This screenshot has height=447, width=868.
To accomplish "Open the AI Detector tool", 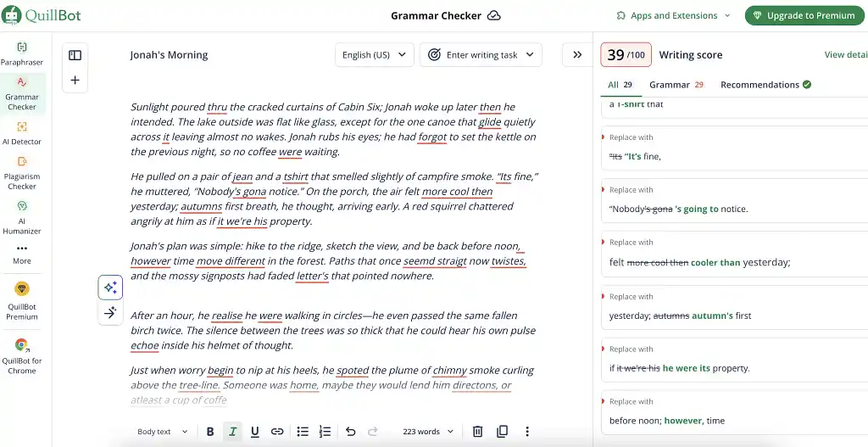I will [x=21, y=133].
